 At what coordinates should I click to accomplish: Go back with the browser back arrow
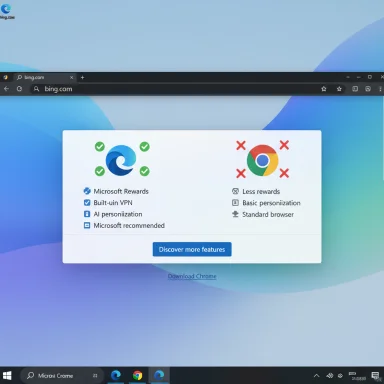point(6,89)
